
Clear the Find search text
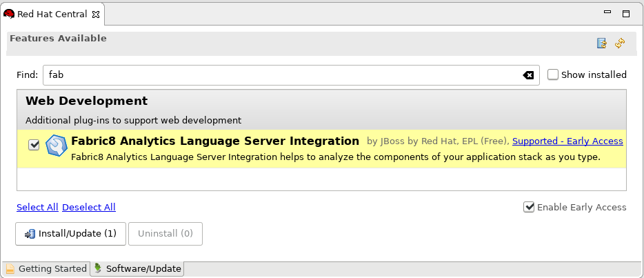point(528,75)
